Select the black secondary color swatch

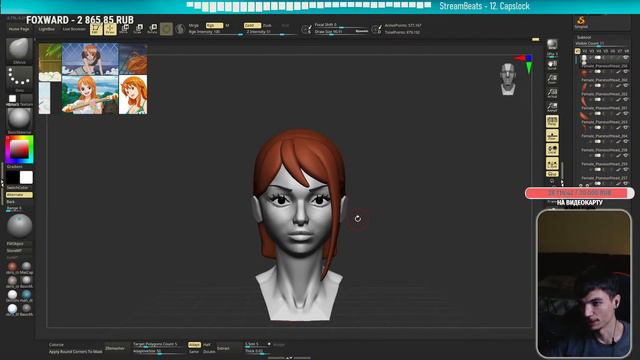(x=12, y=178)
